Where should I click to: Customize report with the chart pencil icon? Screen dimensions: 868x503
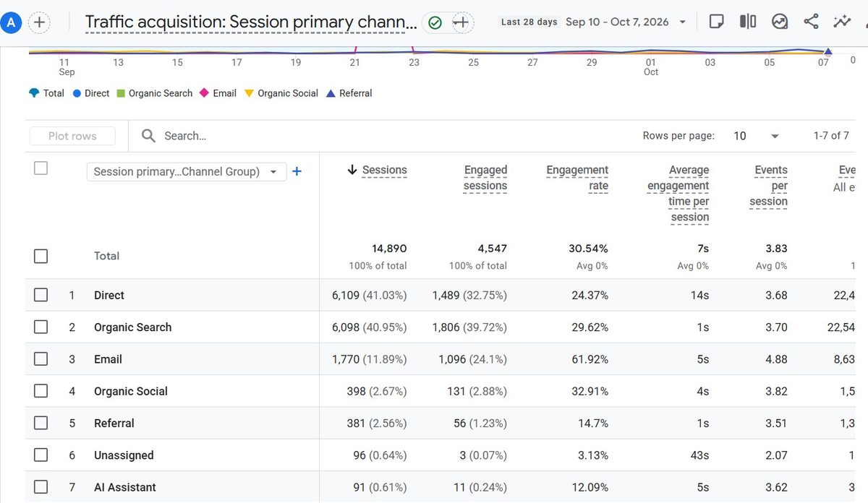point(780,22)
